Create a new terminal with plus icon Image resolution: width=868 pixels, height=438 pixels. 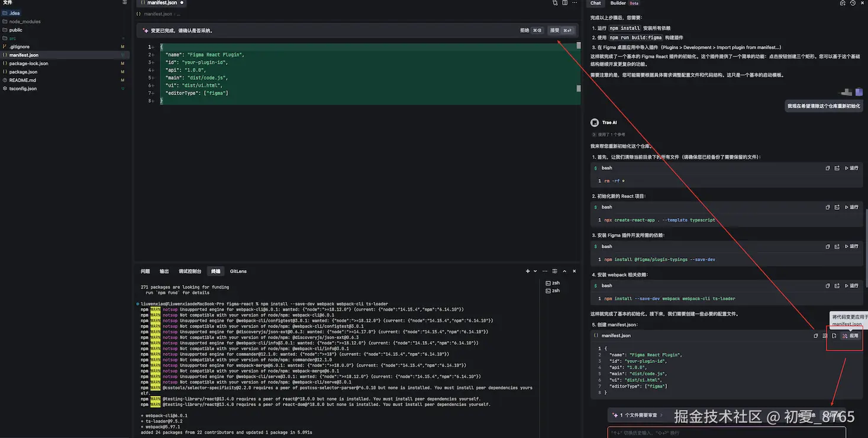point(528,271)
